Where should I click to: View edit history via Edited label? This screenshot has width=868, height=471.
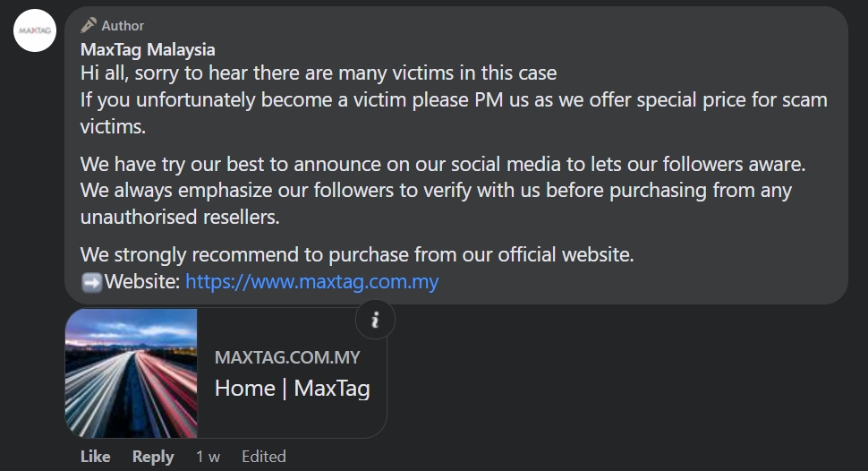click(264, 457)
